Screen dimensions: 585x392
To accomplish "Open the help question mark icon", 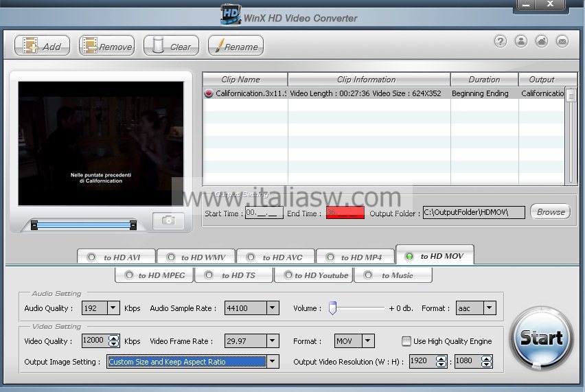I will pyautogui.click(x=501, y=41).
